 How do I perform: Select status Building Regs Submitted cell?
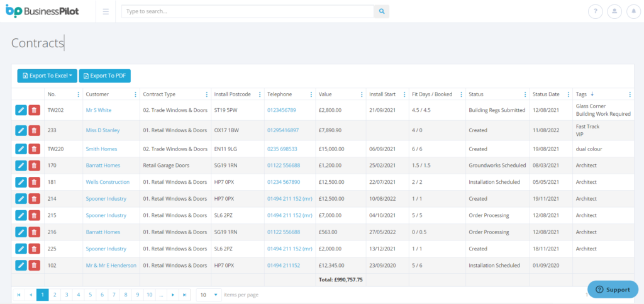pos(497,110)
